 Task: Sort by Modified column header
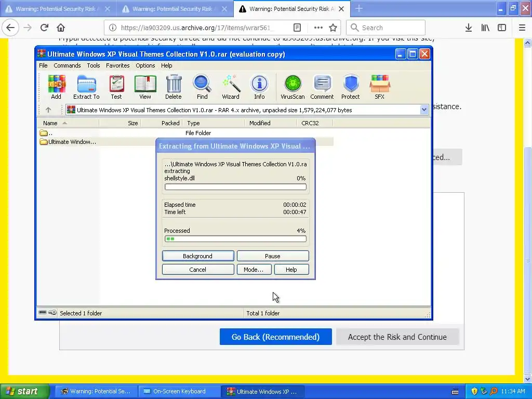[270, 123]
